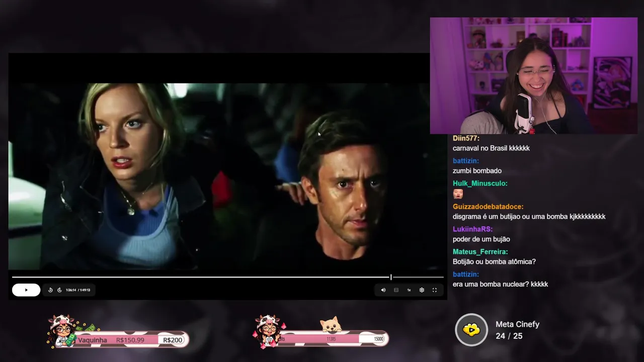Click username Guizzadodebatadoce in chat
The image size is (644, 362).
pyautogui.click(x=488, y=207)
